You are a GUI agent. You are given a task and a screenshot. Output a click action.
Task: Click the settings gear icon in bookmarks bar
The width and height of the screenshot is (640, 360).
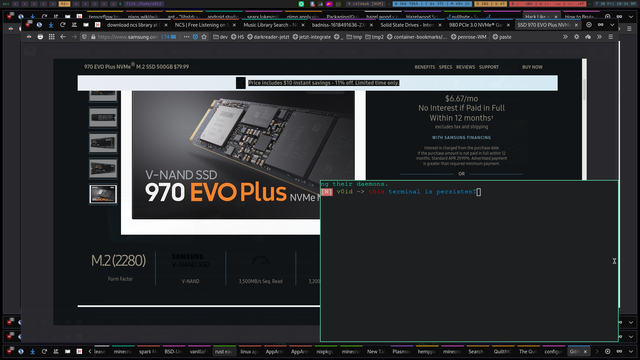coord(576,37)
